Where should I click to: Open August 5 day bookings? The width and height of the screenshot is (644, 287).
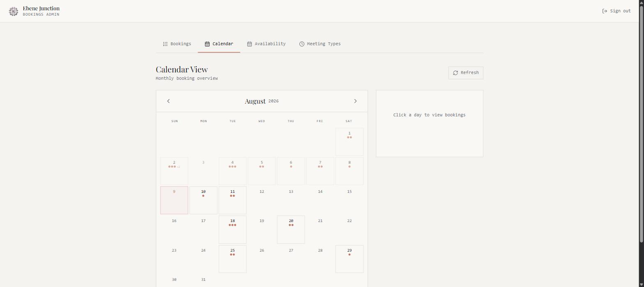tap(262, 171)
